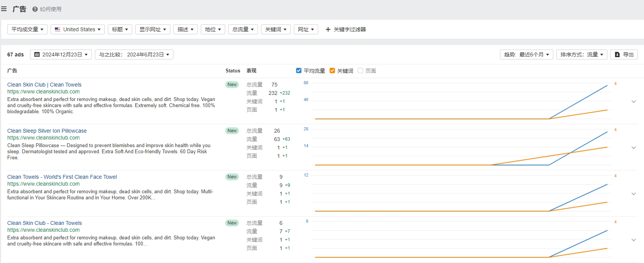Viewport: 644px width, 263px height.
Task: Click the plus icon for 关键字过滤器
Action: (328, 29)
